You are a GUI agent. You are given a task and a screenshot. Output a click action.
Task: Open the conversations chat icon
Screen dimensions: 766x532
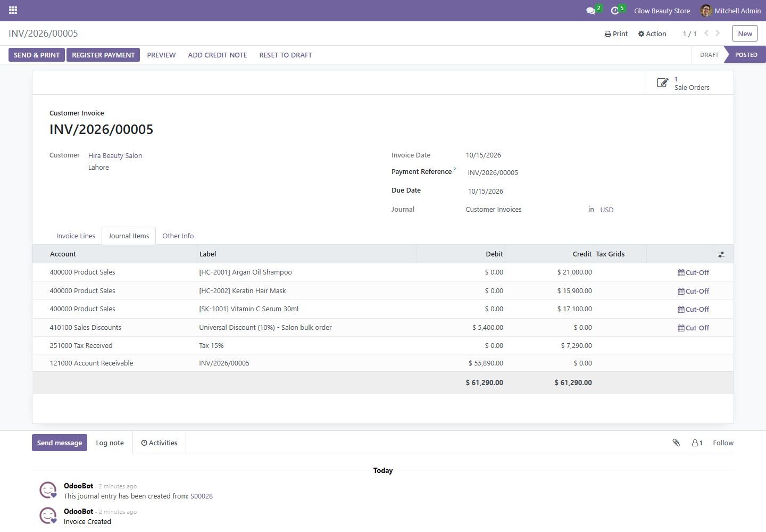(590, 11)
